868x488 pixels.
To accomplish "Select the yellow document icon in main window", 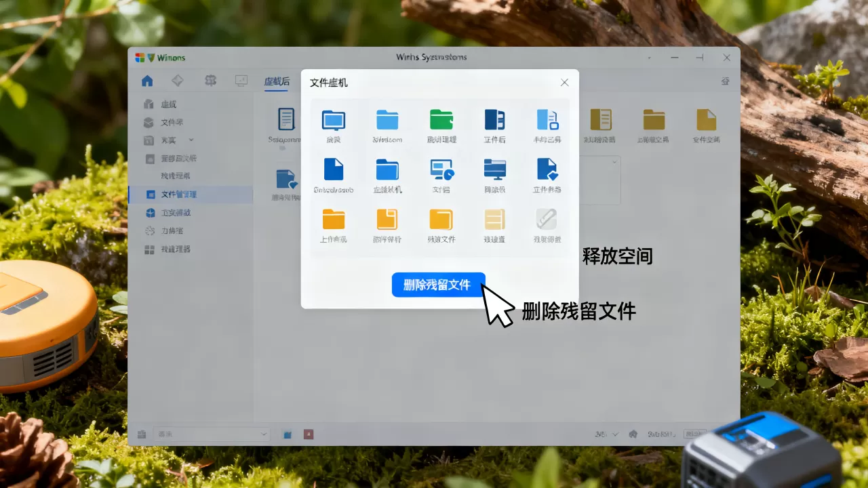I will coord(707,119).
